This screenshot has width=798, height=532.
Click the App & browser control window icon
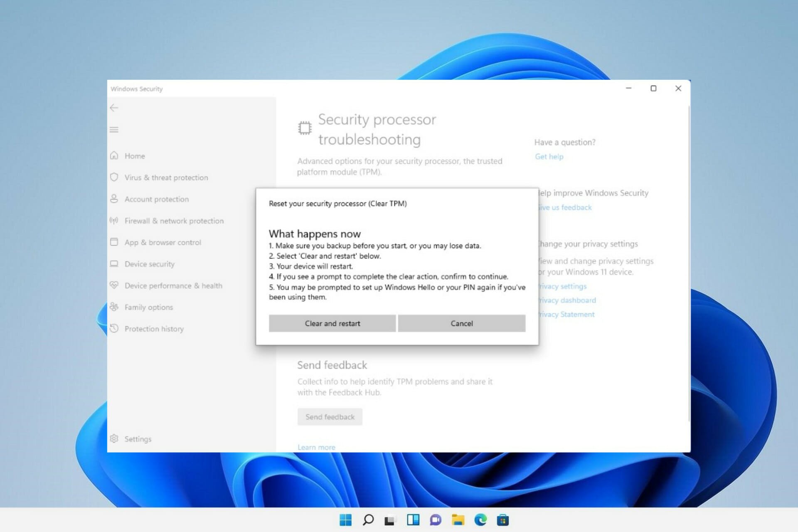(114, 242)
